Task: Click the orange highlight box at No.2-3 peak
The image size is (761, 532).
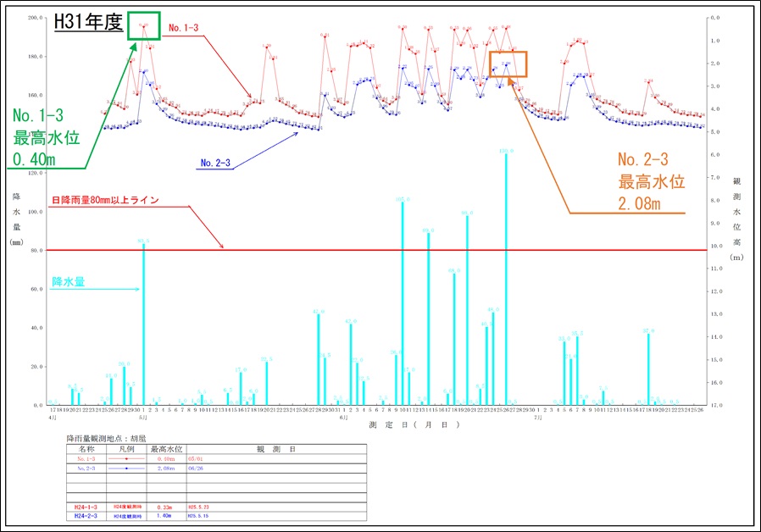Action: (x=508, y=64)
